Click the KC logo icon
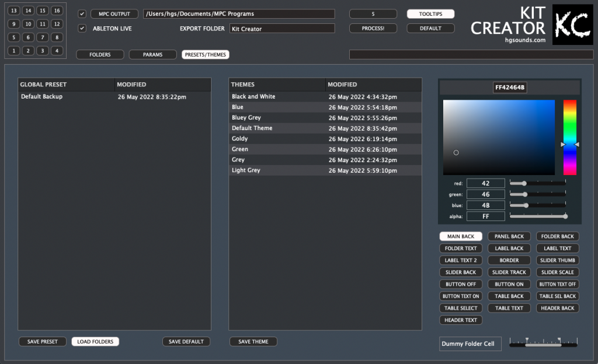The image size is (598, 364). (x=572, y=24)
